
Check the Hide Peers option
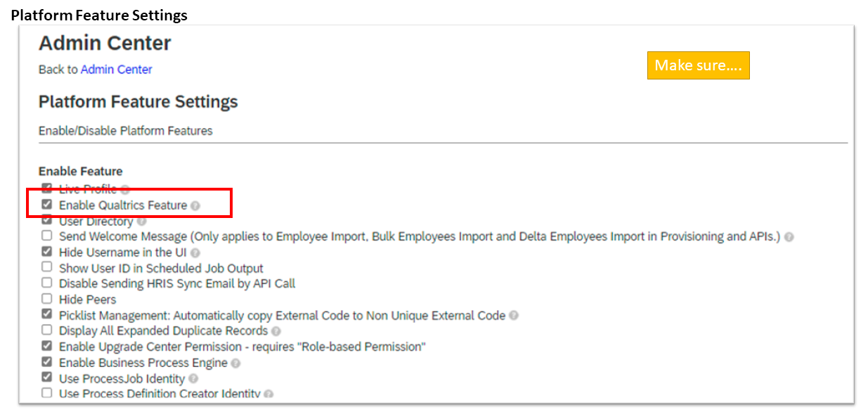click(x=46, y=299)
